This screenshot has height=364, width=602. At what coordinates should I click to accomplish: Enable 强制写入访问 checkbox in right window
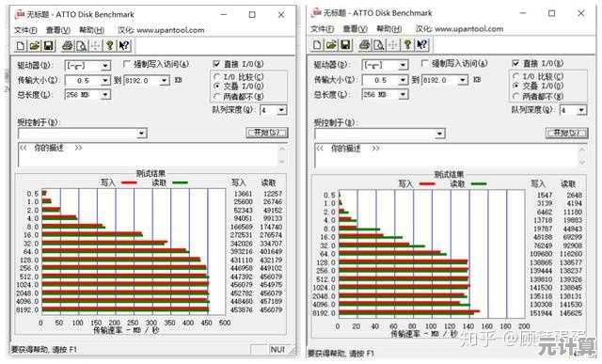[x=424, y=63]
